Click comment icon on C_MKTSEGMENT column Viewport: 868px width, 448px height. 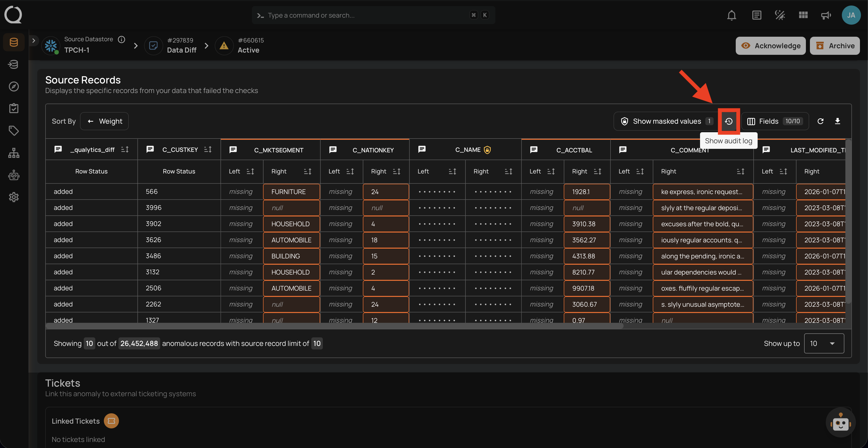point(233,150)
